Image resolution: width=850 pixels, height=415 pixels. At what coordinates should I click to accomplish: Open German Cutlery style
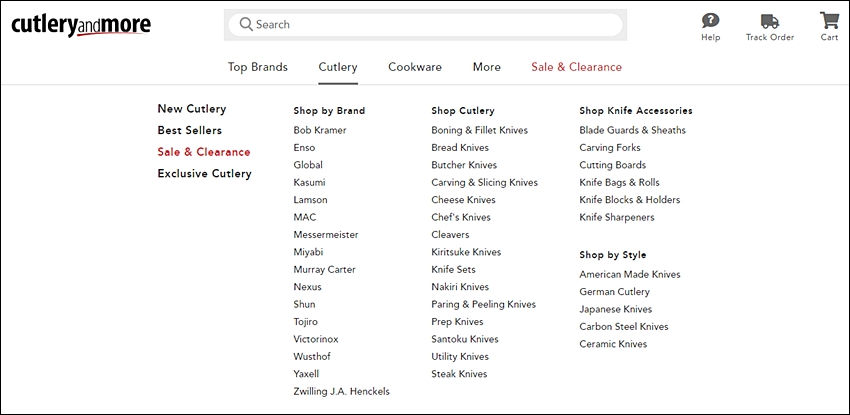click(x=614, y=291)
